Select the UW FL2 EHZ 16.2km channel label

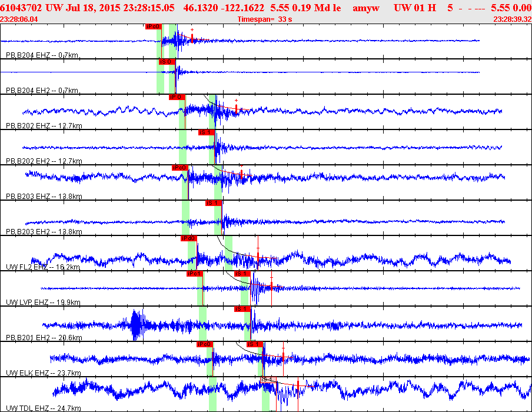[x=42, y=267]
